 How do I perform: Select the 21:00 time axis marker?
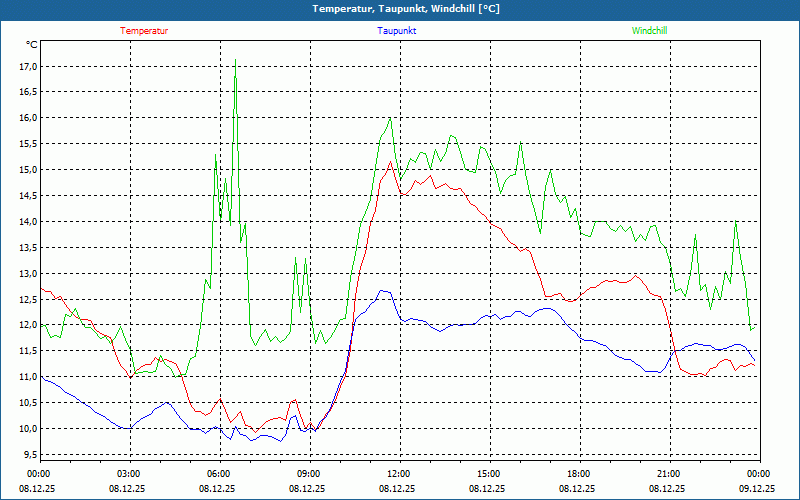coord(669,474)
